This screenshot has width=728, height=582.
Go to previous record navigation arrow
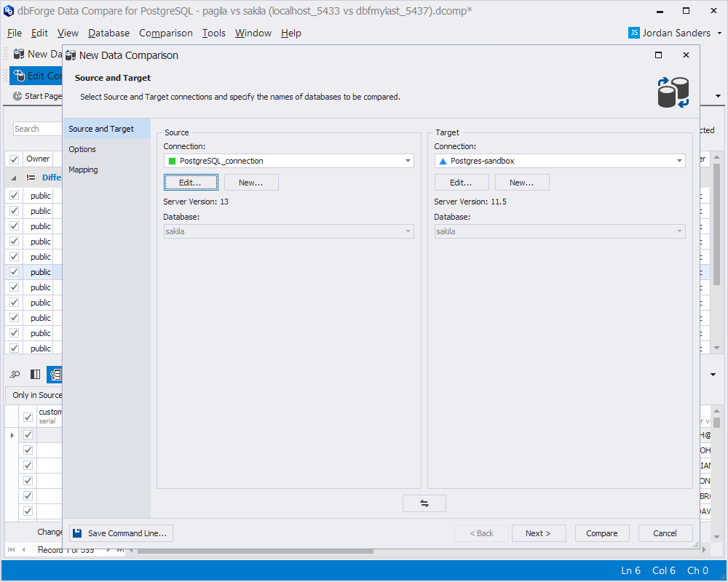23,549
